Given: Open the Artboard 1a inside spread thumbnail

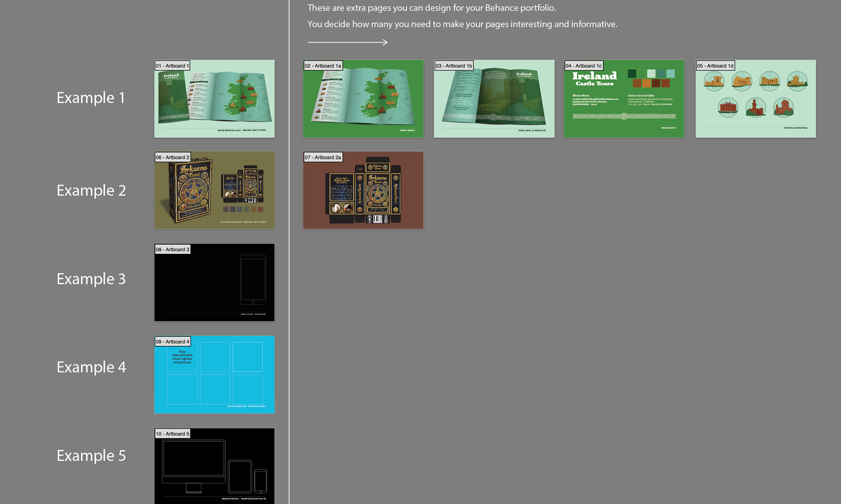Looking at the screenshot, I should (363, 99).
